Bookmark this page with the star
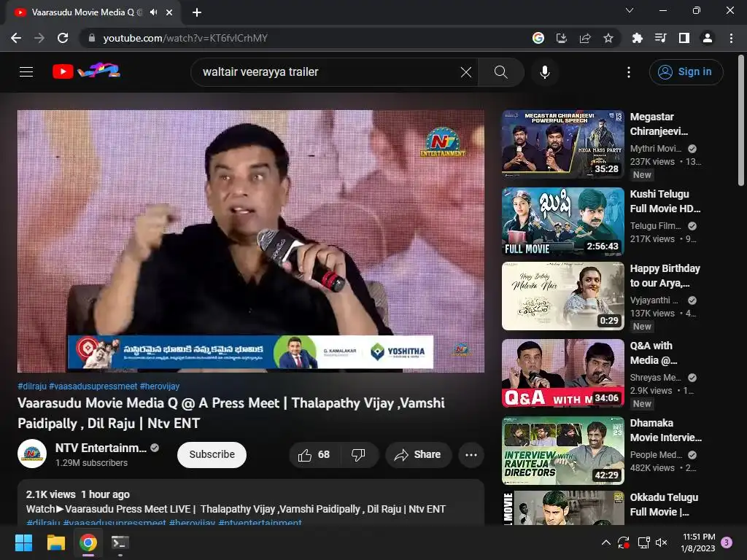 pyautogui.click(x=608, y=38)
